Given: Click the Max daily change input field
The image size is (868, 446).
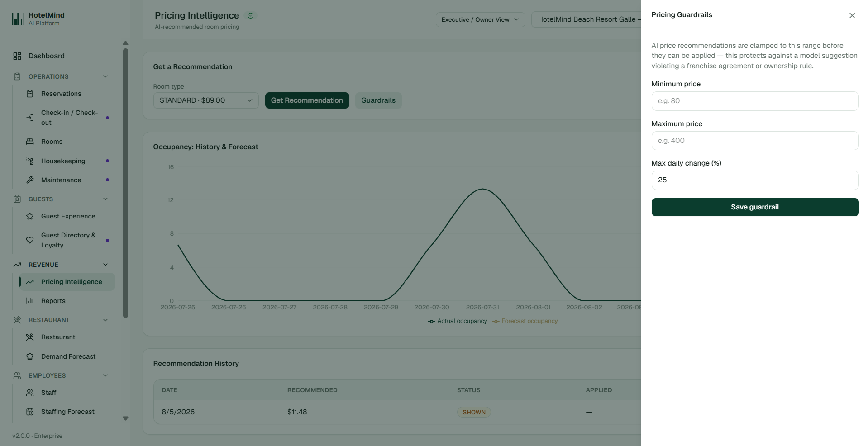Looking at the screenshot, I should point(755,180).
